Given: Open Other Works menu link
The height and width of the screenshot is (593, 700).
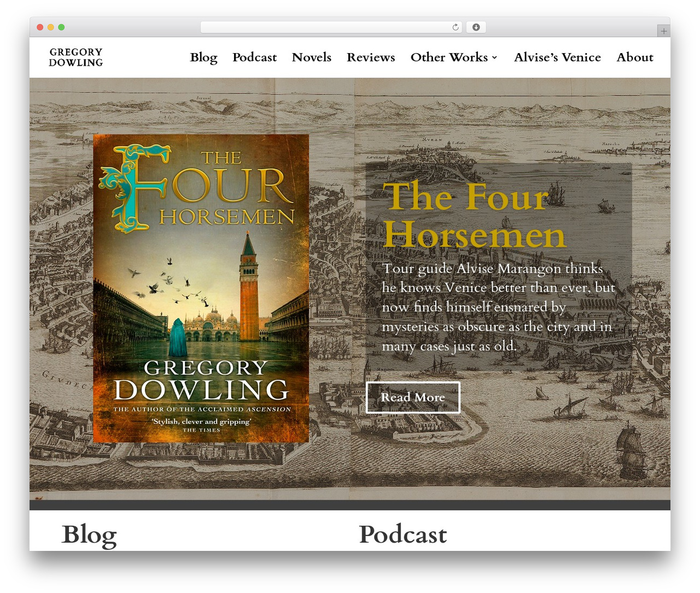Looking at the screenshot, I should pos(449,57).
